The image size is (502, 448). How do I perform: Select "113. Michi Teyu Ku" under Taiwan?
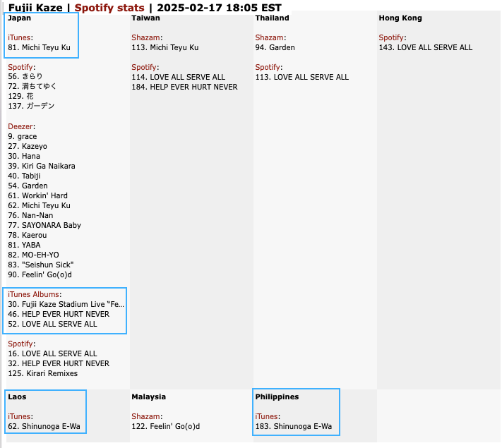click(x=165, y=47)
